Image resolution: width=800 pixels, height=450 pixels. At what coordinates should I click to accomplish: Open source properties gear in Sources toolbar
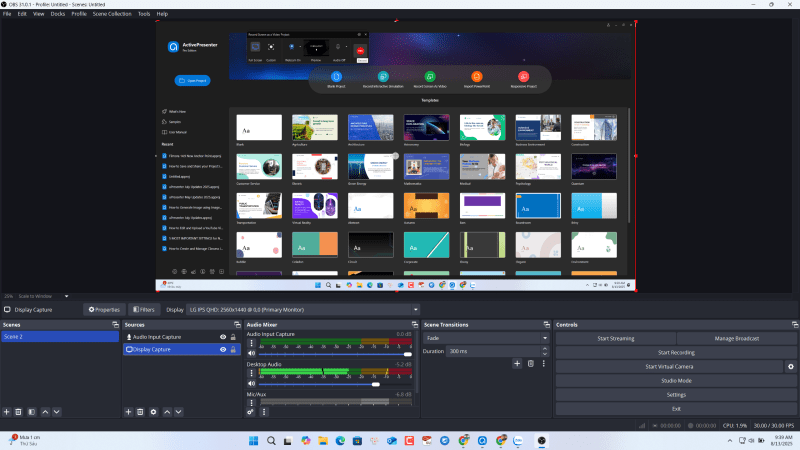click(x=154, y=411)
